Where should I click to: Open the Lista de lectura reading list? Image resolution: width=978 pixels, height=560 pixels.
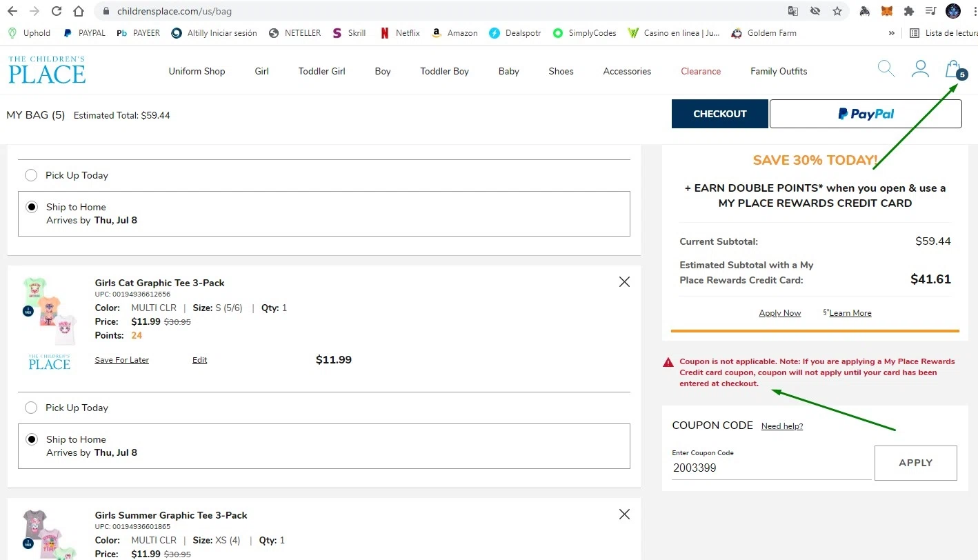click(943, 32)
